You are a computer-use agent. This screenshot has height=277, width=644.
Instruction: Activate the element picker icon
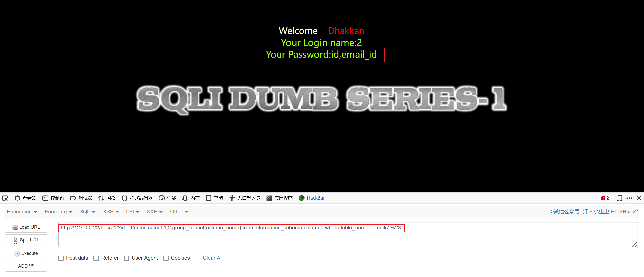tap(5, 198)
